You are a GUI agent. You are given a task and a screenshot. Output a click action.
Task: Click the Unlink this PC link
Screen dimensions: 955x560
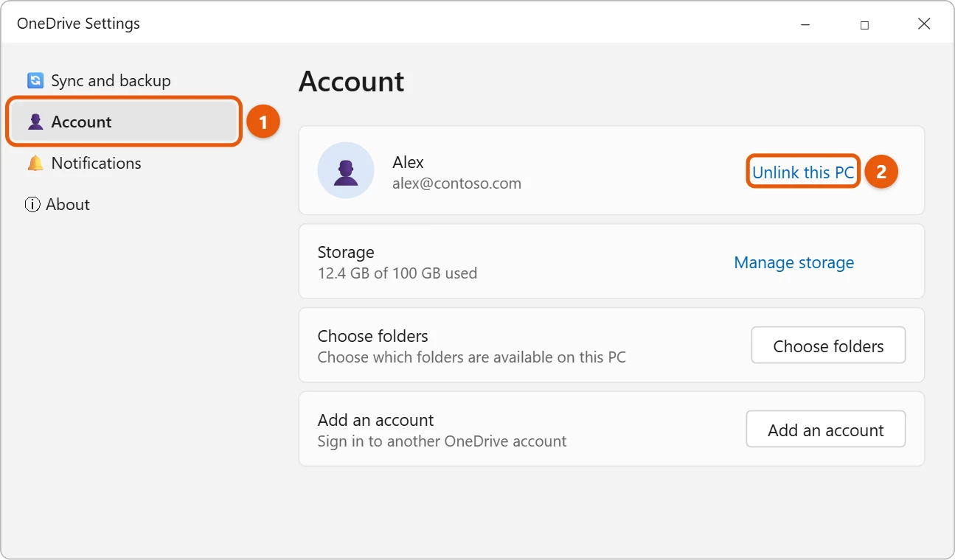[803, 172]
